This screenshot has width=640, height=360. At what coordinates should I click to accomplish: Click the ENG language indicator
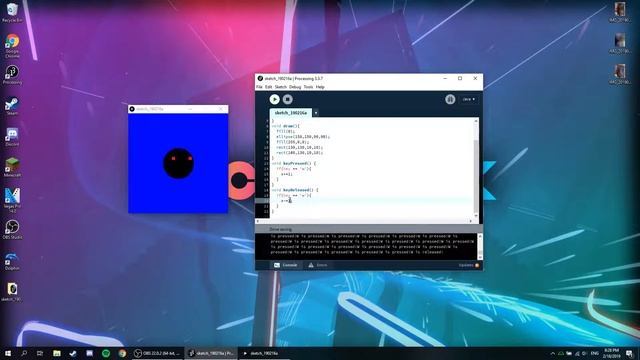click(x=595, y=353)
